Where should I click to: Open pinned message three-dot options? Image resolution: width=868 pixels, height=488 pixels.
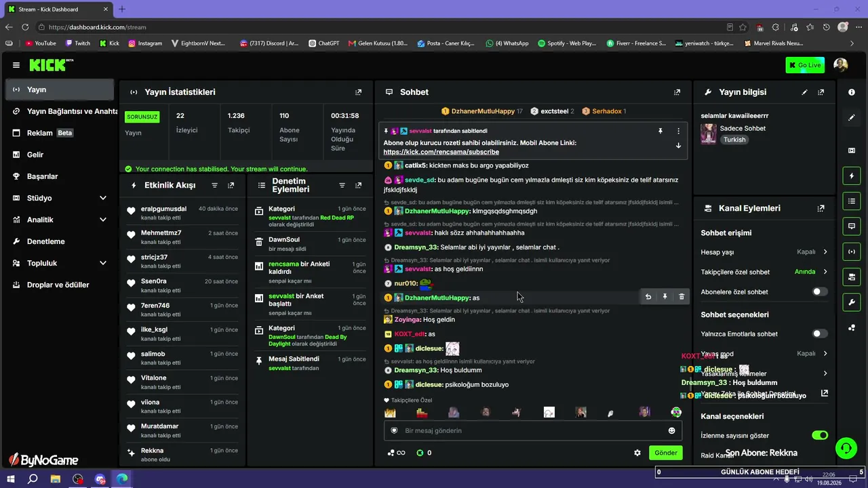(678, 131)
